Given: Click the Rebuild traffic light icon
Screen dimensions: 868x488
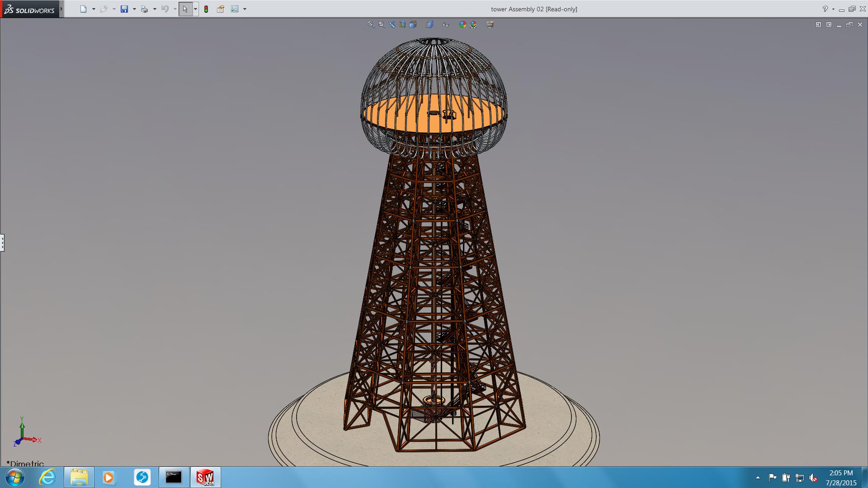Looking at the screenshot, I should [206, 9].
